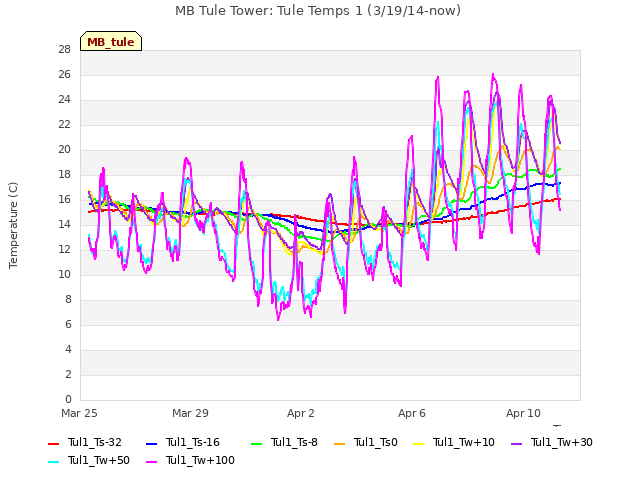Click the MB_tule label box

tap(111, 41)
